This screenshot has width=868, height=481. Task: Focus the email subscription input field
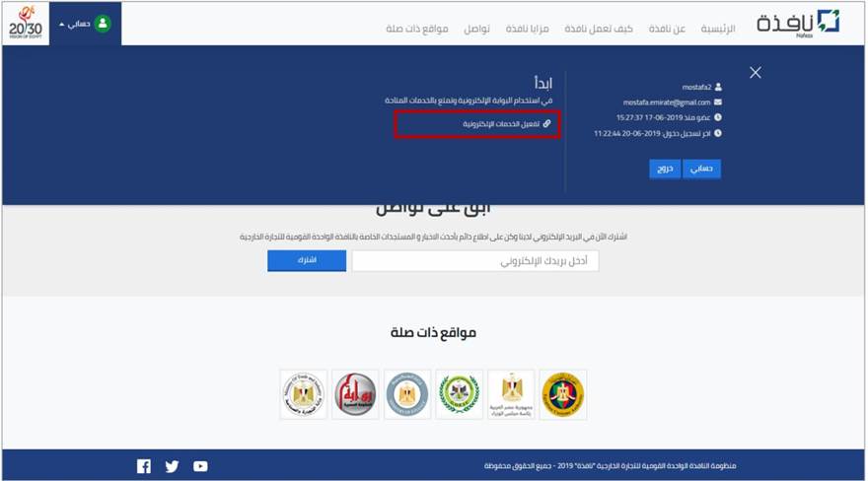click(475, 261)
